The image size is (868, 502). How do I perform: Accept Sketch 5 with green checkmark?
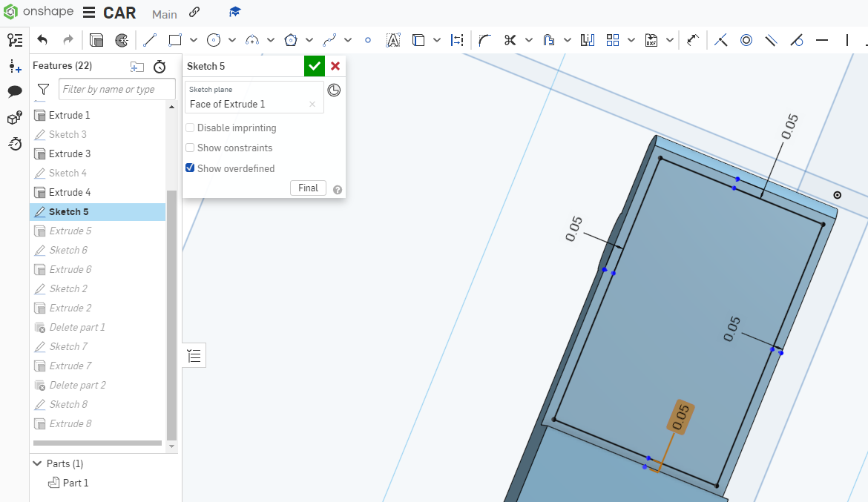pos(315,66)
